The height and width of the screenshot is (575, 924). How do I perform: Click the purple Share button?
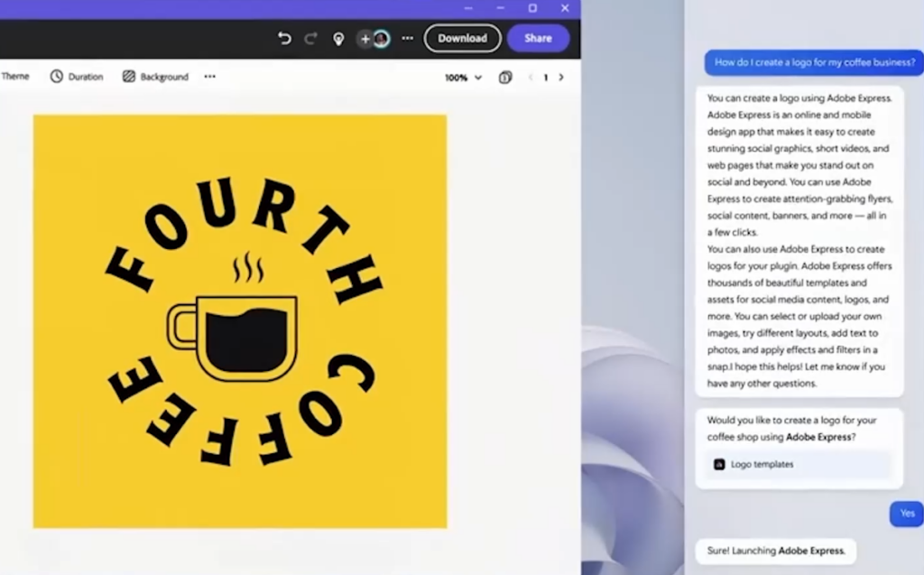(538, 39)
